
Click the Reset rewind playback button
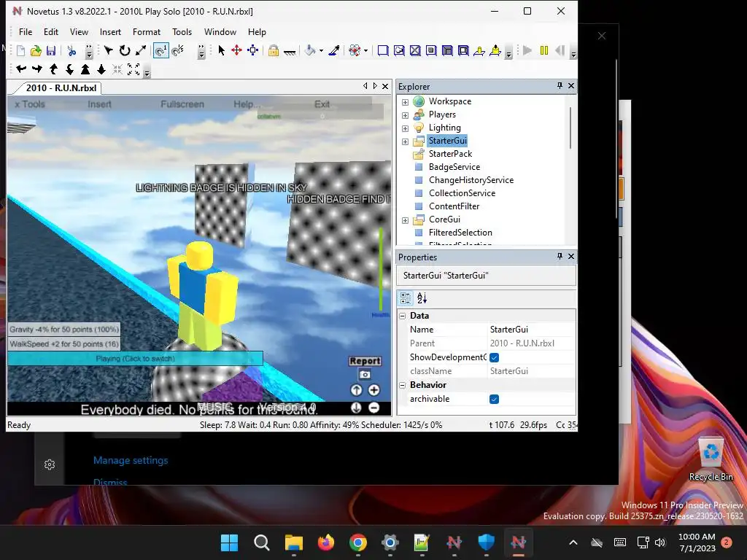tap(560, 50)
